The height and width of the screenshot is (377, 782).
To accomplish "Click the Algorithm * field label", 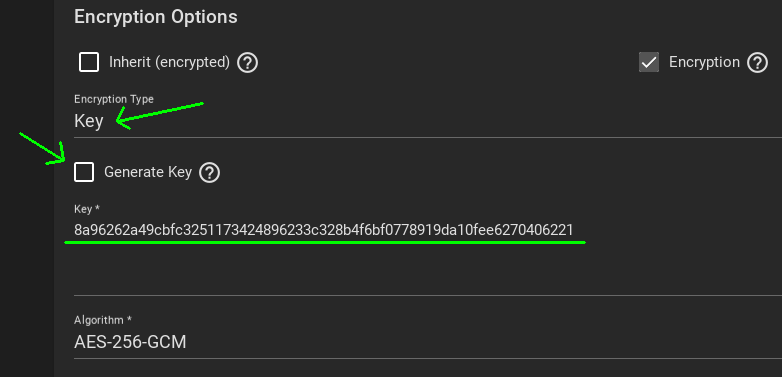I will 103,320.
